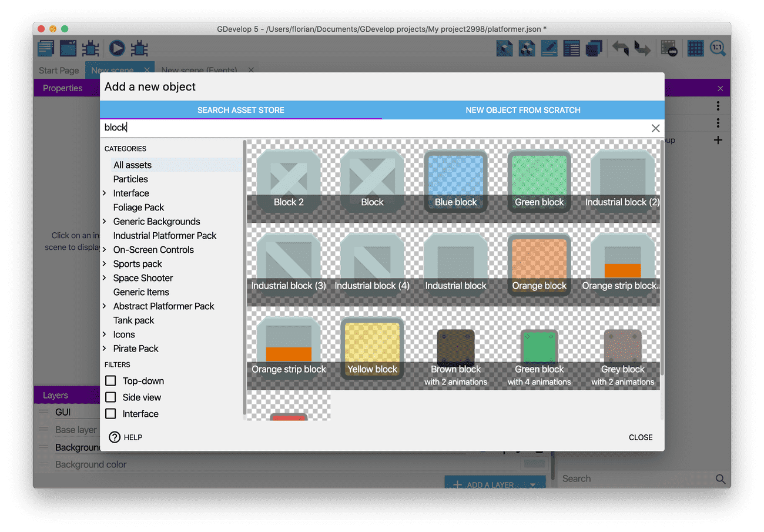This screenshot has width=764, height=532.
Task: Click the undo arrow icon
Action: pyautogui.click(x=620, y=48)
